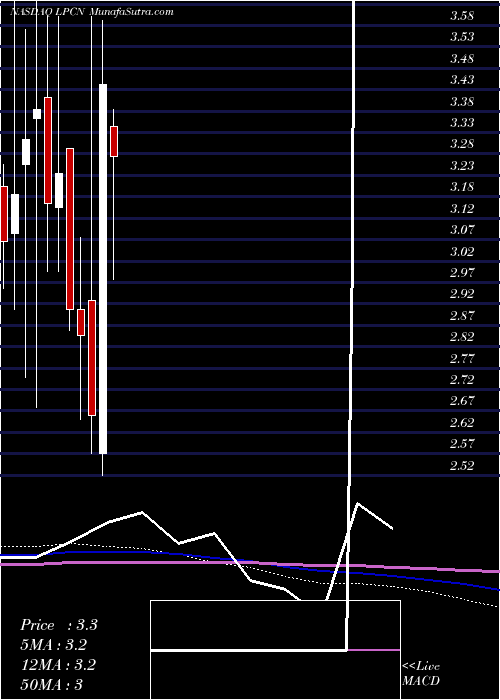This screenshot has width=500, height=700.
Task: Select the last red candlestick near 3.33
Action: (114, 142)
